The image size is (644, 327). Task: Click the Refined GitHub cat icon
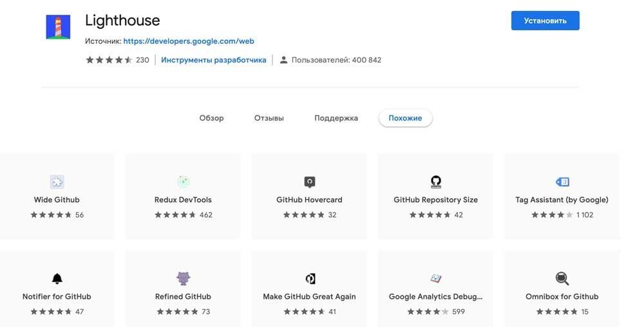pyautogui.click(x=183, y=279)
